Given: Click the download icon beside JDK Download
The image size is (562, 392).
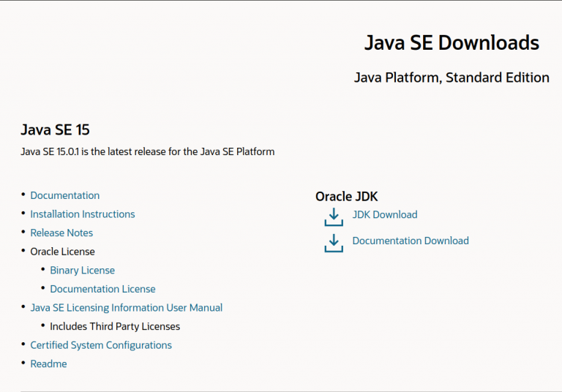Looking at the screenshot, I should [x=333, y=216].
